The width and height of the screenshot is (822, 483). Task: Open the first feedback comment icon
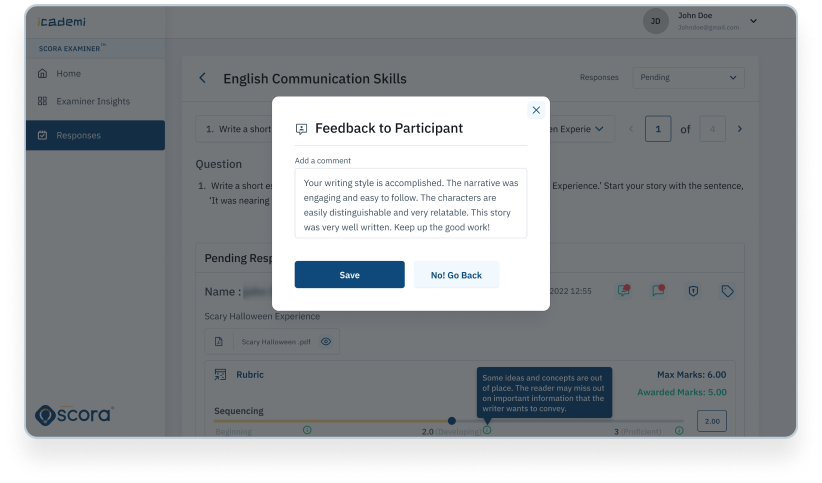click(623, 291)
